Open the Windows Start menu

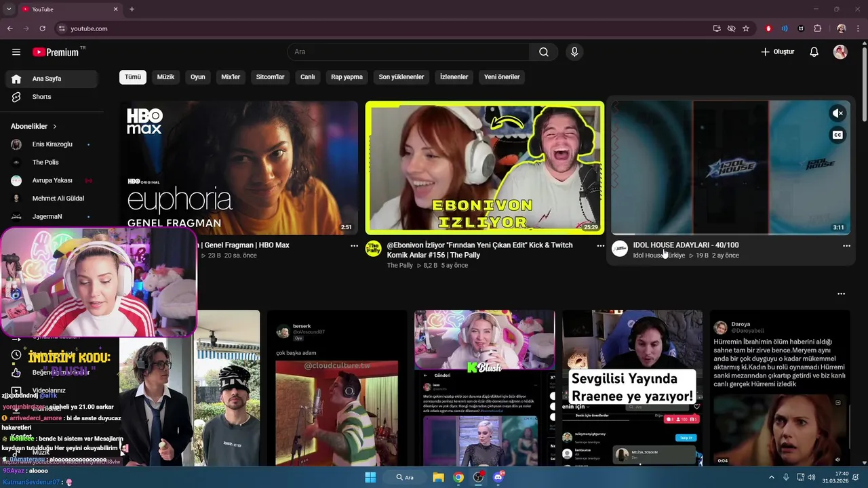(x=370, y=477)
